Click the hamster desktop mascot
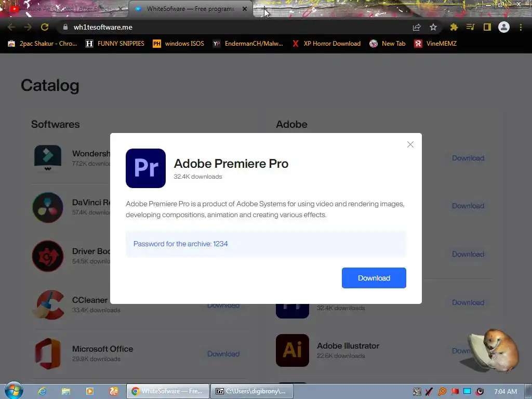The height and width of the screenshot is (399, 532). pyautogui.click(x=495, y=350)
